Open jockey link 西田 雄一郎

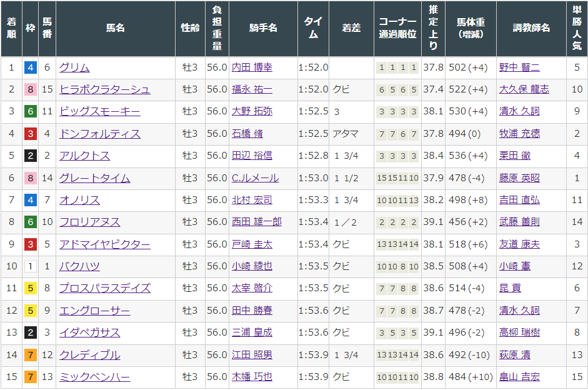pyautogui.click(x=256, y=222)
